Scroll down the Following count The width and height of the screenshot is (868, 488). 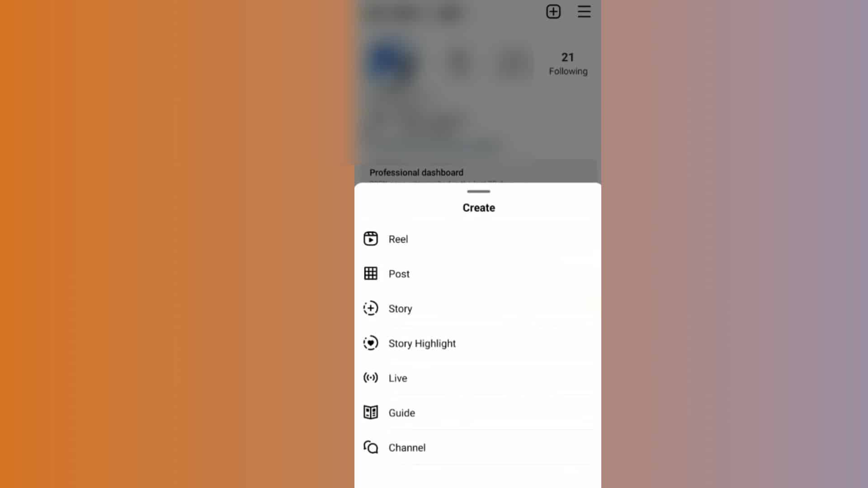(567, 64)
